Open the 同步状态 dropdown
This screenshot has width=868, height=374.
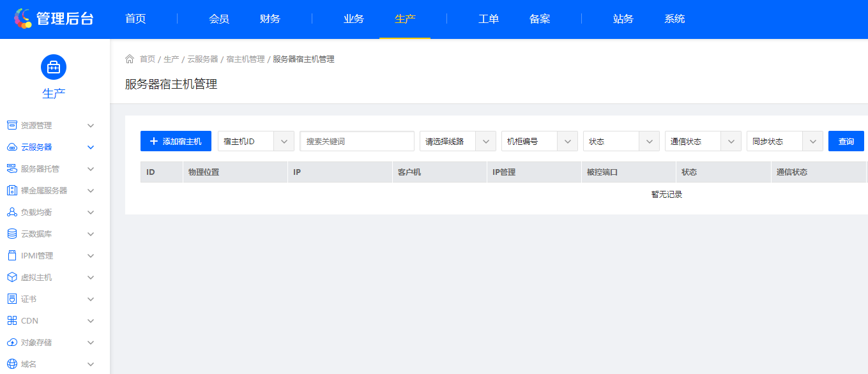(x=784, y=141)
